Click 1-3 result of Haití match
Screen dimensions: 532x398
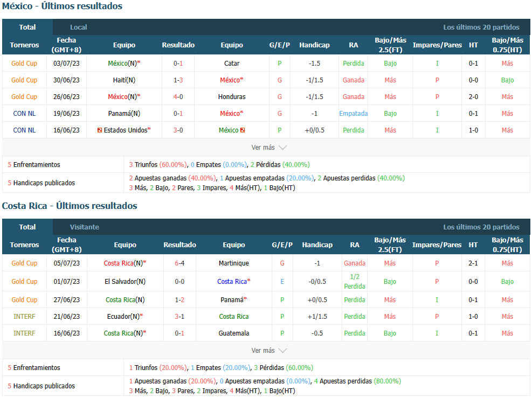tap(178, 80)
